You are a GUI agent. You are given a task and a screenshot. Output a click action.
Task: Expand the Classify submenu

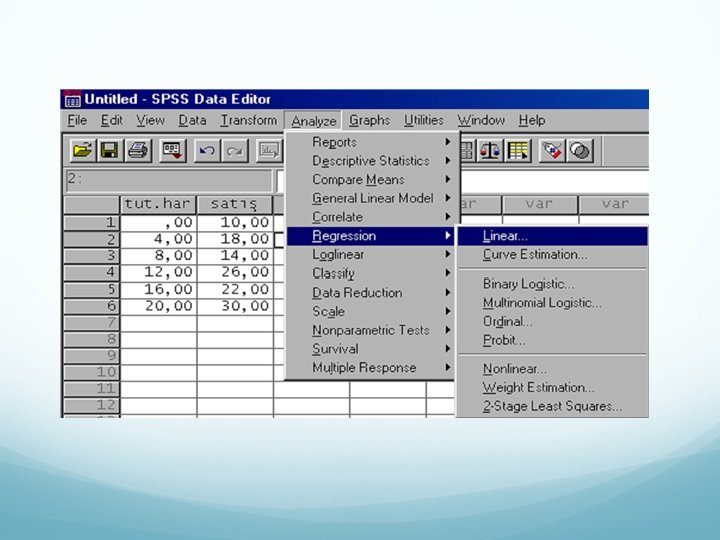click(x=371, y=273)
